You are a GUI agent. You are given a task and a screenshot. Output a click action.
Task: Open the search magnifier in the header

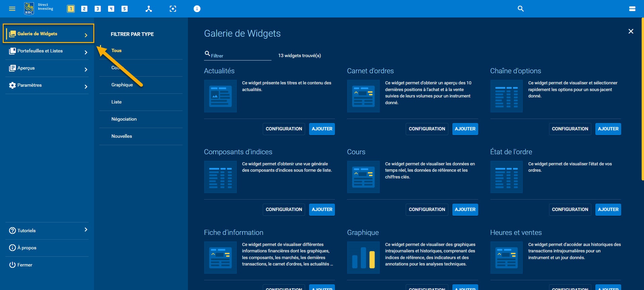[521, 9]
